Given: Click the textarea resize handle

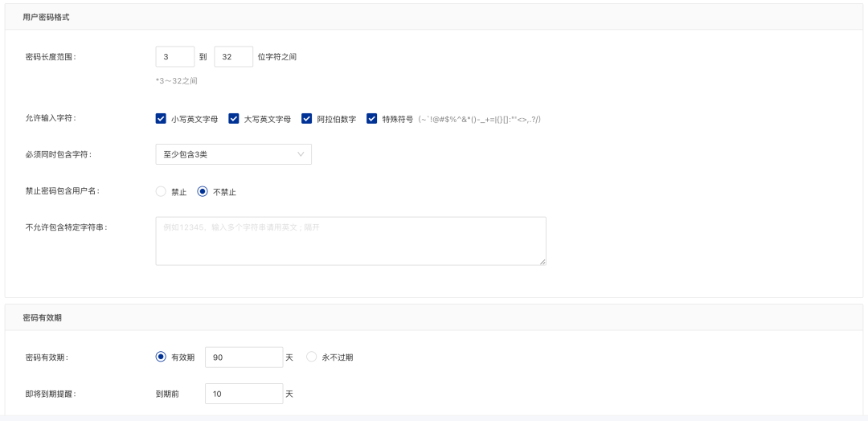Looking at the screenshot, I should pos(542,261).
